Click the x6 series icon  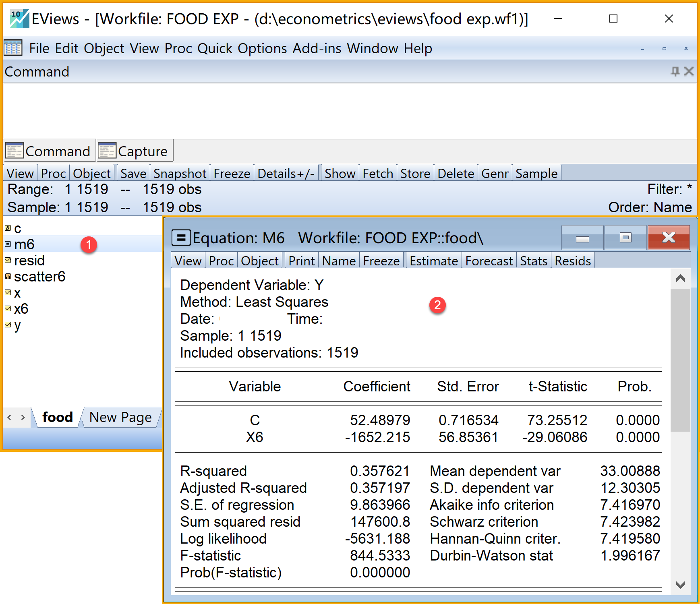pyautogui.click(x=8, y=308)
